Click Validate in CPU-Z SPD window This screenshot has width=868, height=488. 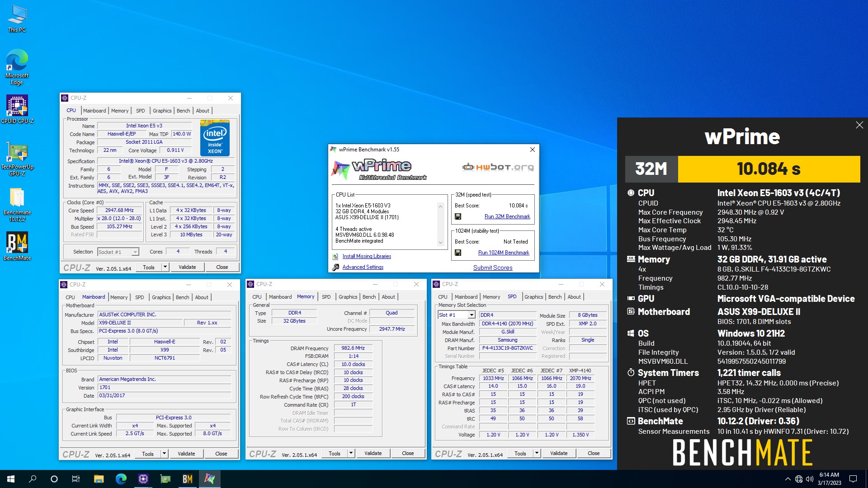(559, 453)
